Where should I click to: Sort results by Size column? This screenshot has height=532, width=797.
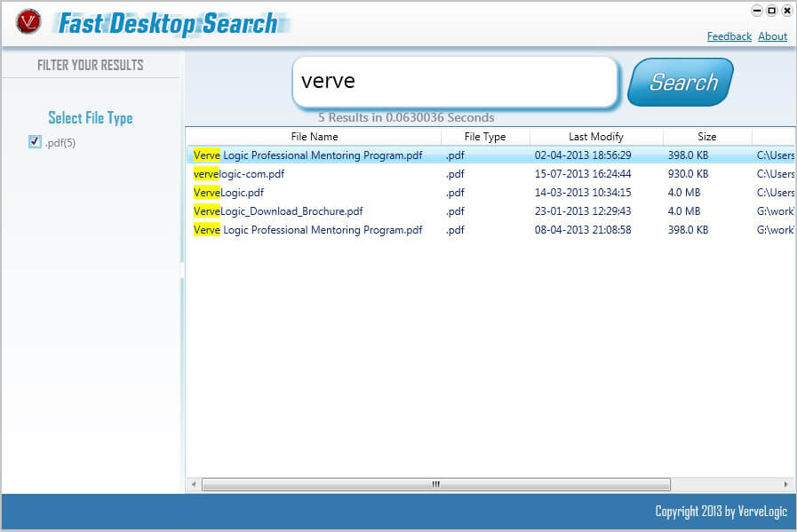[x=706, y=137]
